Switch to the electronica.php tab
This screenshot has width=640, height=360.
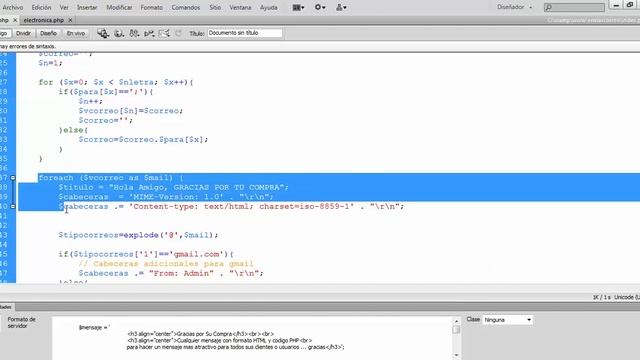pyautogui.click(x=44, y=20)
